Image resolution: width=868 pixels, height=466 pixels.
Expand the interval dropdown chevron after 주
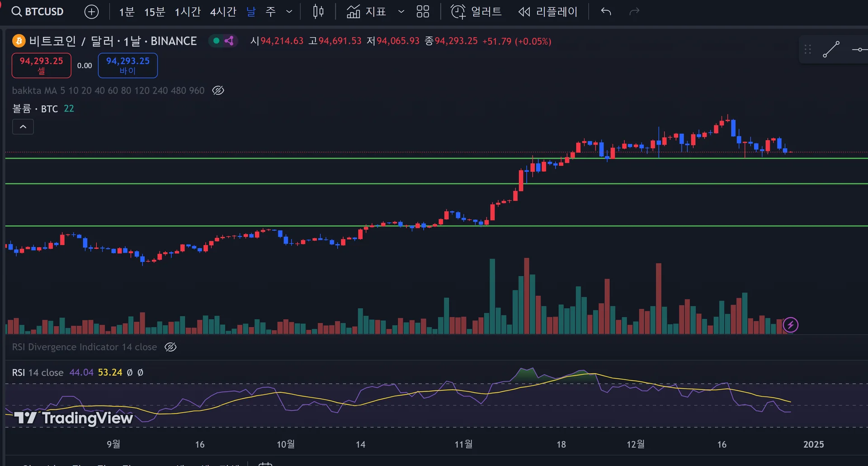(x=289, y=12)
